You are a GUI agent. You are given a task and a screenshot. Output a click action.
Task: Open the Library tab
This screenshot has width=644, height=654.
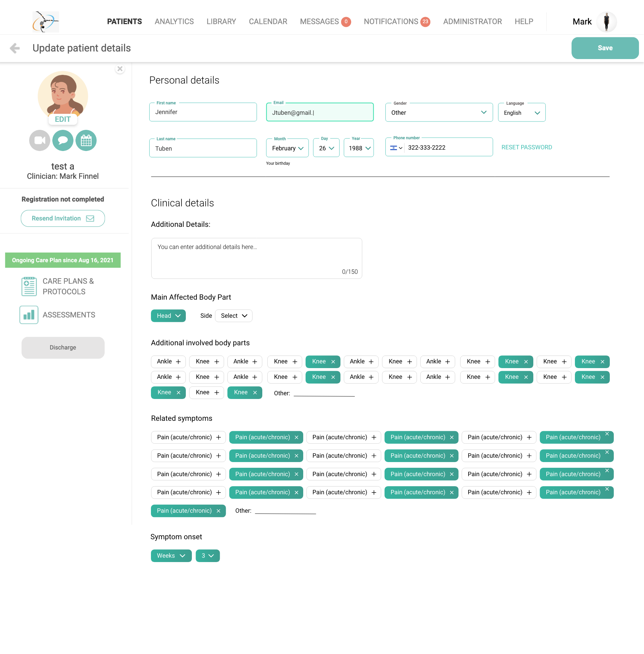(x=222, y=22)
